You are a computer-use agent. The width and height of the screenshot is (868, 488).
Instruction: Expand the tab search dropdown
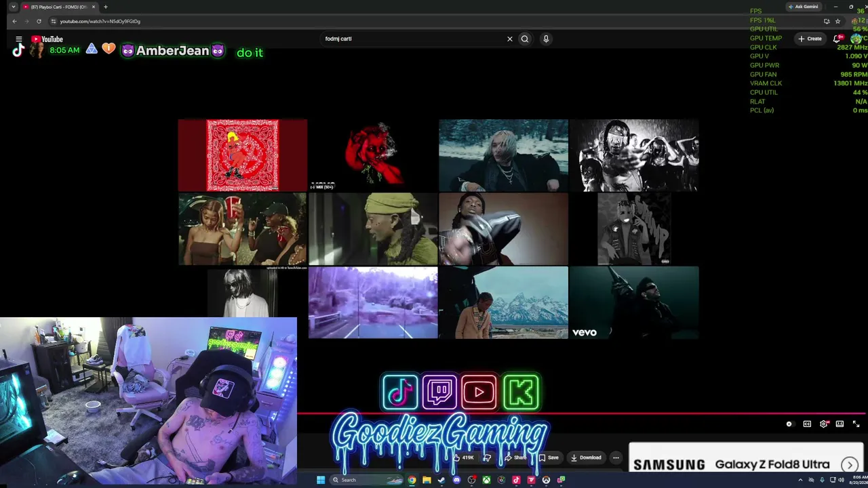coord(13,7)
